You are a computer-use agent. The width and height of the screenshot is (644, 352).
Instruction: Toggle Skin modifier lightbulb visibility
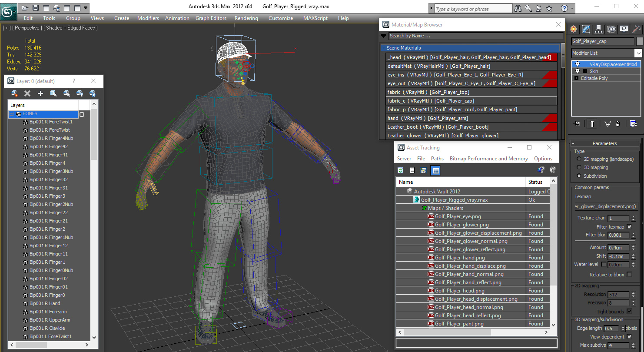(577, 71)
